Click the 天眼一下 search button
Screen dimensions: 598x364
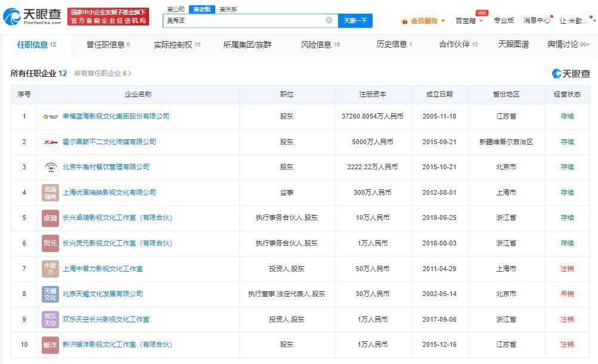coord(355,21)
